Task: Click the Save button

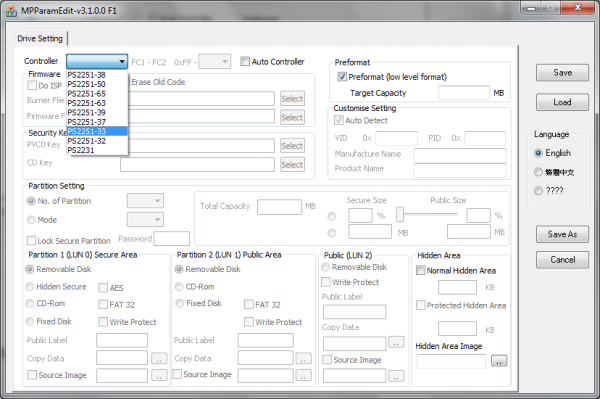Action: point(562,73)
